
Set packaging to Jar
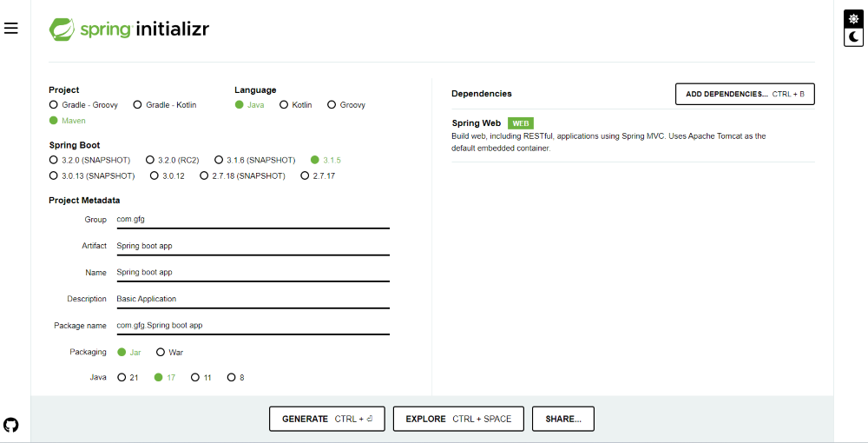click(x=129, y=352)
